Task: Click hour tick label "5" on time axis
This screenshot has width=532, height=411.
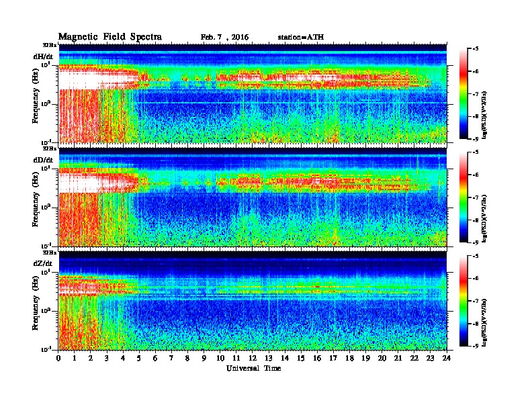Action: (139, 359)
